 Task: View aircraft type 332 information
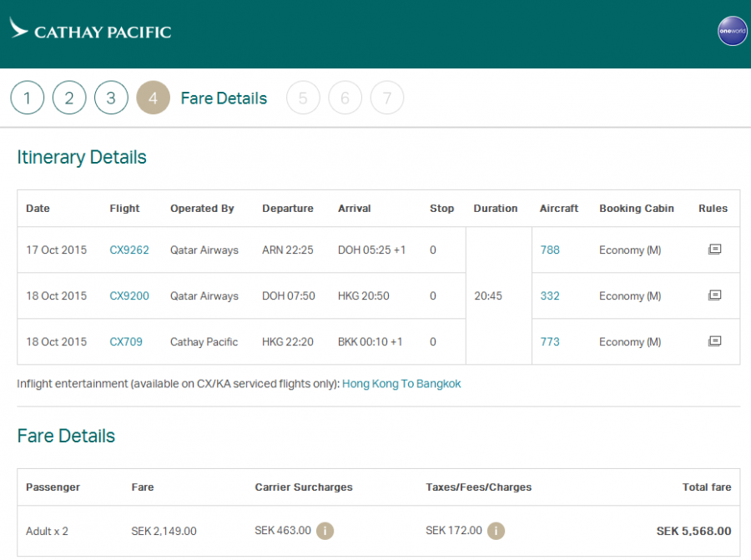tap(550, 296)
